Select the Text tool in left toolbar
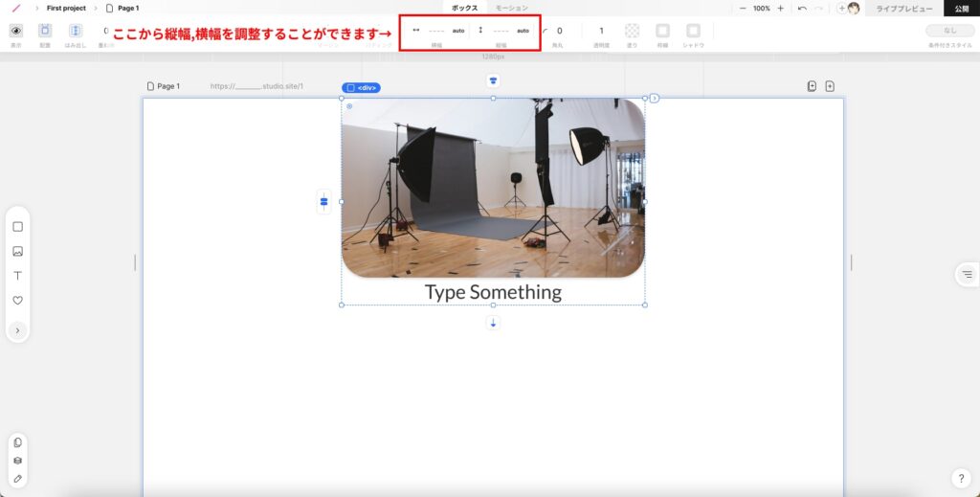Screen dimensions: 980x497 [17, 276]
